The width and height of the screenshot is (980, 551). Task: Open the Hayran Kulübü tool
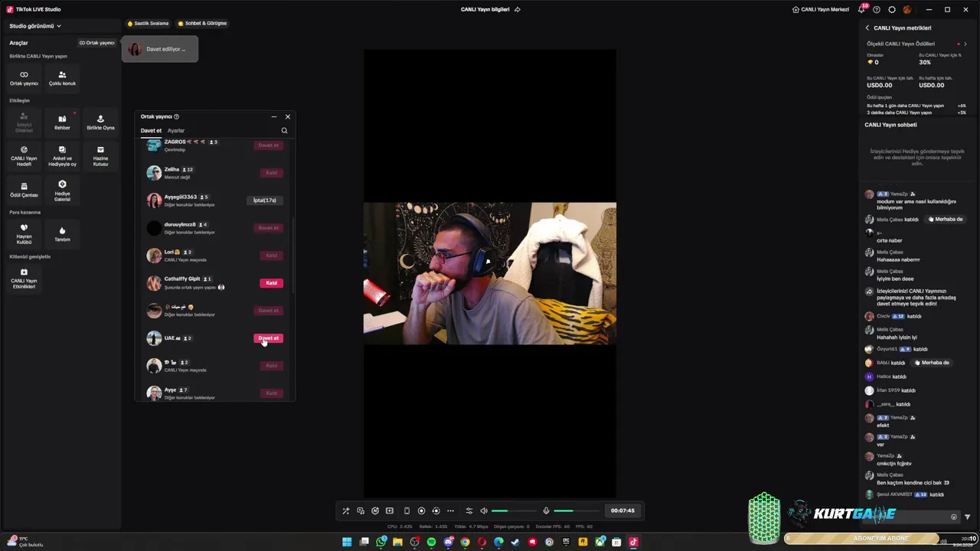point(24,233)
